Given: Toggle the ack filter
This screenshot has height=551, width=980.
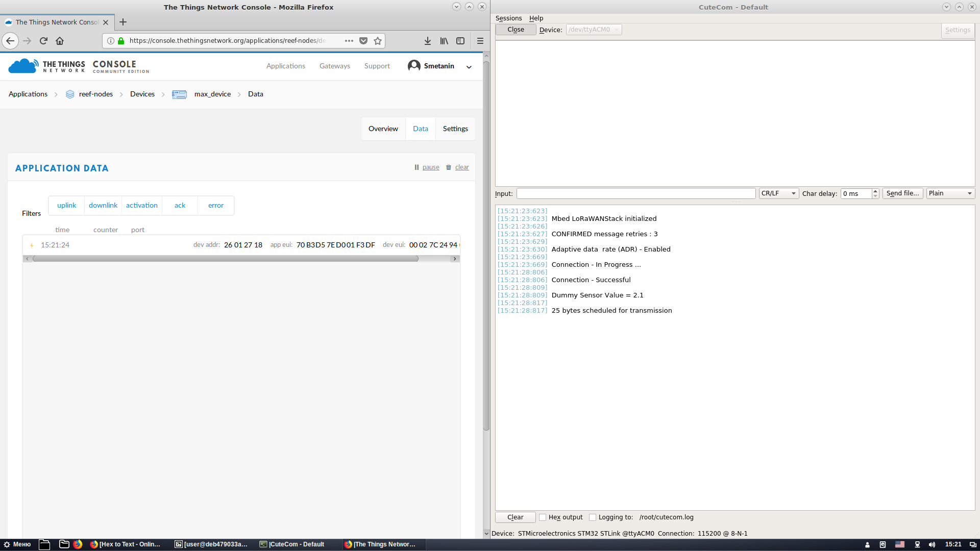Looking at the screenshot, I should (180, 206).
